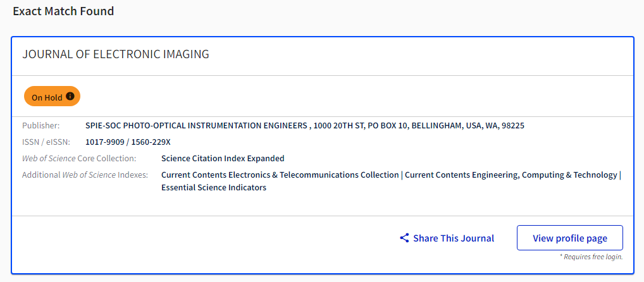Click Current Contents Electronics & Telecommunications Collection
Screen dimensions: 644x282
point(280,175)
